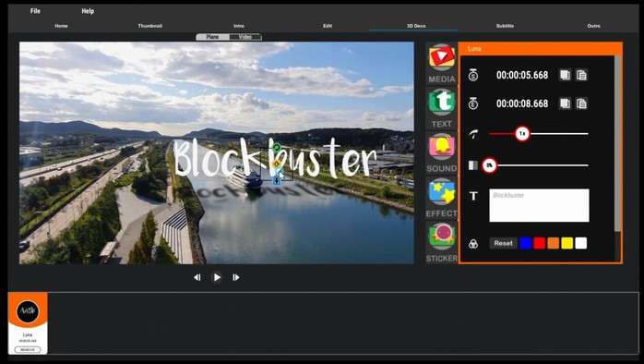
Task: Switch preview to Video mode
Action: click(245, 37)
